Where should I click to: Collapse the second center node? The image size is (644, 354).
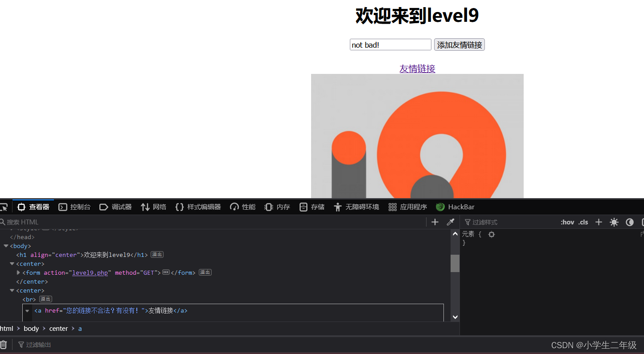click(12, 290)
